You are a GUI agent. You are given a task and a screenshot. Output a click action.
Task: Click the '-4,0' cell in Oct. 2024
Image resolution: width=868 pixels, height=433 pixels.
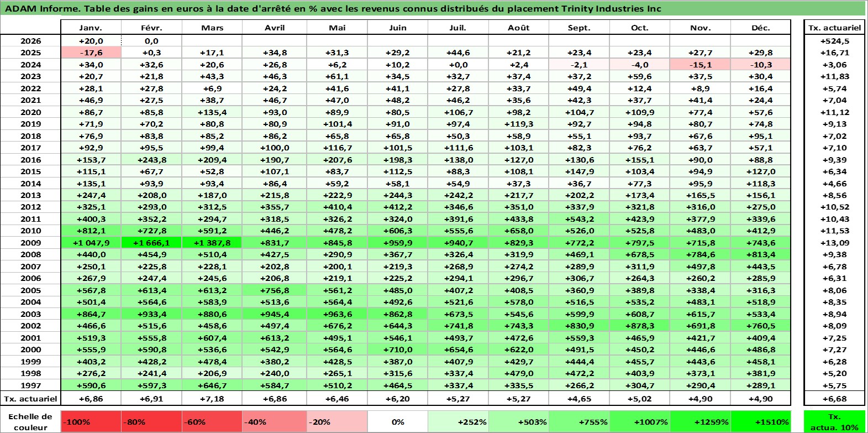tap(640, 65)
